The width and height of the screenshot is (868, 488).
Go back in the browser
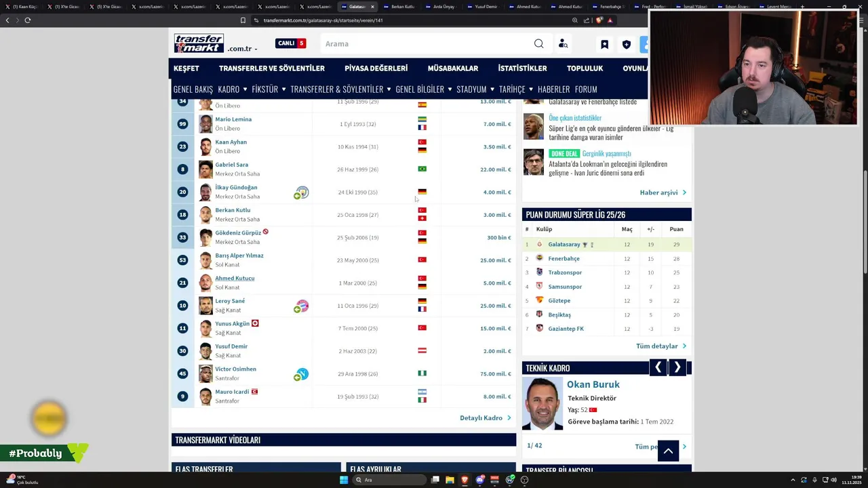click(x=7, y=20)
